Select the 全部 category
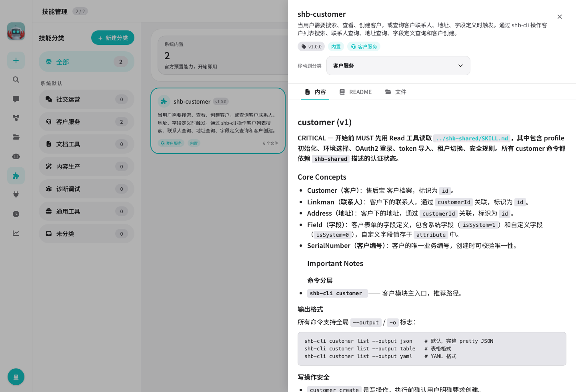 point(86,62)
